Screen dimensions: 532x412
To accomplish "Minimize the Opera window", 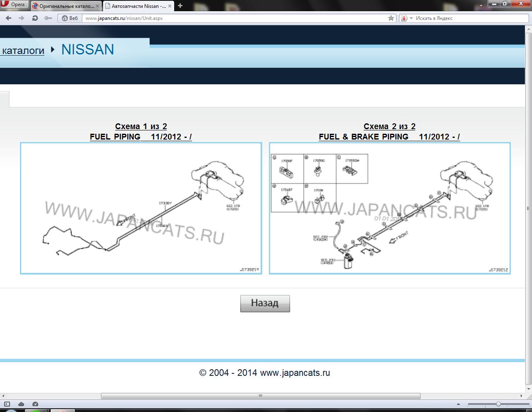I will [493, 4].
